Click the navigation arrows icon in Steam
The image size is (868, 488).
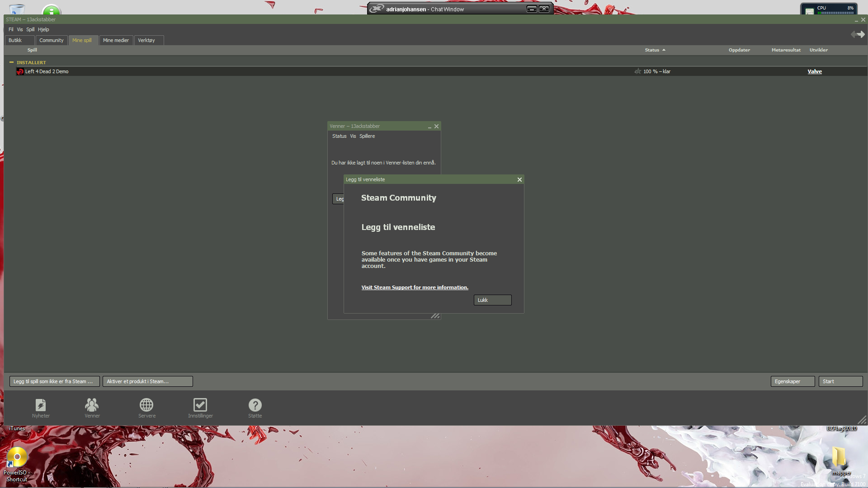point(858,34)
